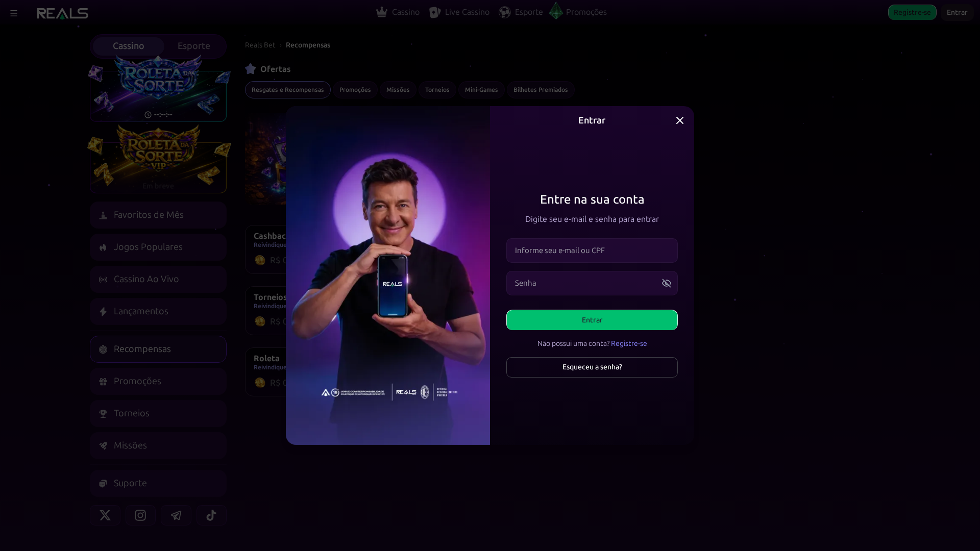Open X (Twitter) social link
The image size is (980, 551).
tap(105, 515)
